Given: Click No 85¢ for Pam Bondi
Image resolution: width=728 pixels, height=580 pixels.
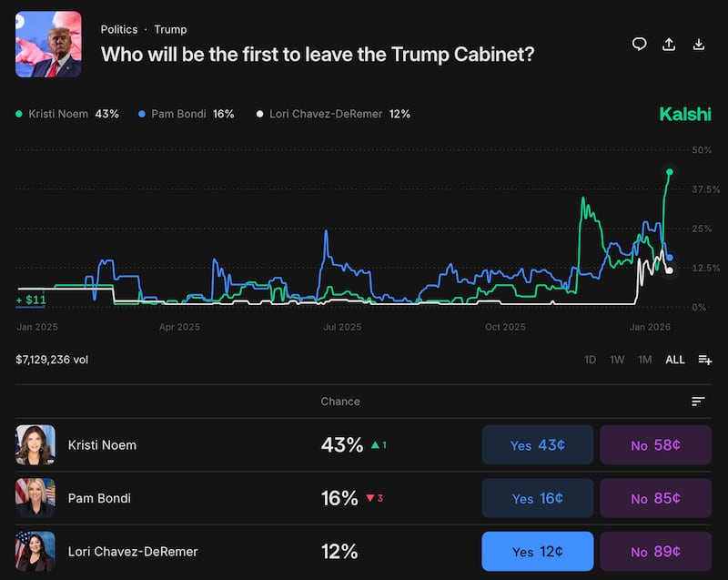Looking at the screenshot, I should [655, 498].
